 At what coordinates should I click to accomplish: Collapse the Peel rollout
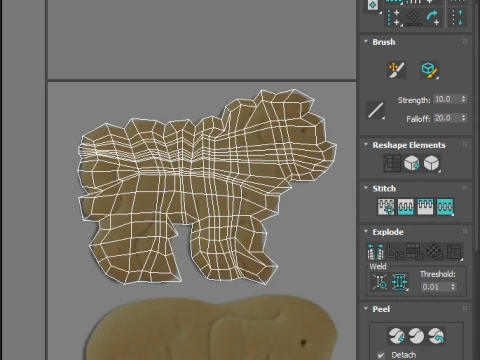[x=366, y=309]
